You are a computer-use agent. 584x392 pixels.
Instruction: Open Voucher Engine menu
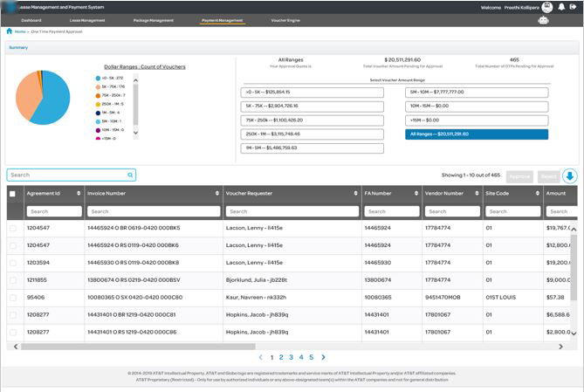pyautogui.click(x=285, y=20)
